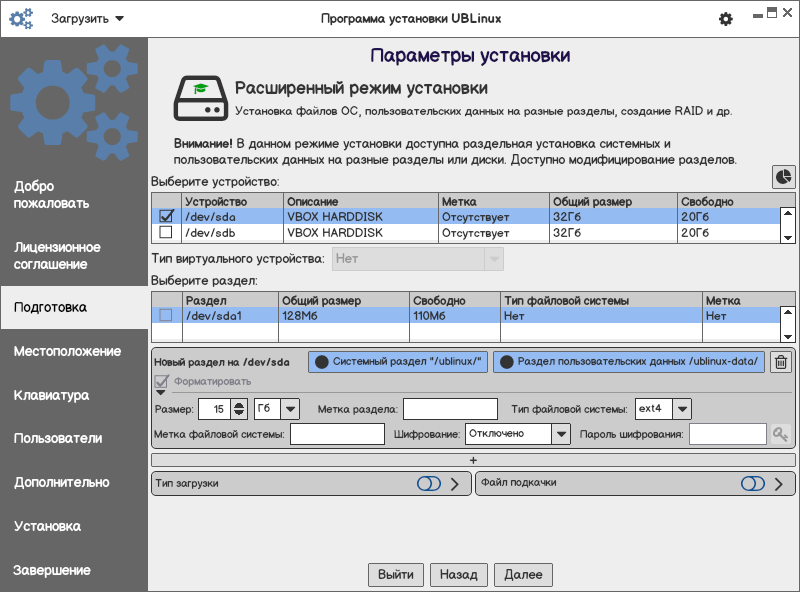Click the disk usage pie chart icon
This screenshot has width=800, height=592.
(784, 176)
